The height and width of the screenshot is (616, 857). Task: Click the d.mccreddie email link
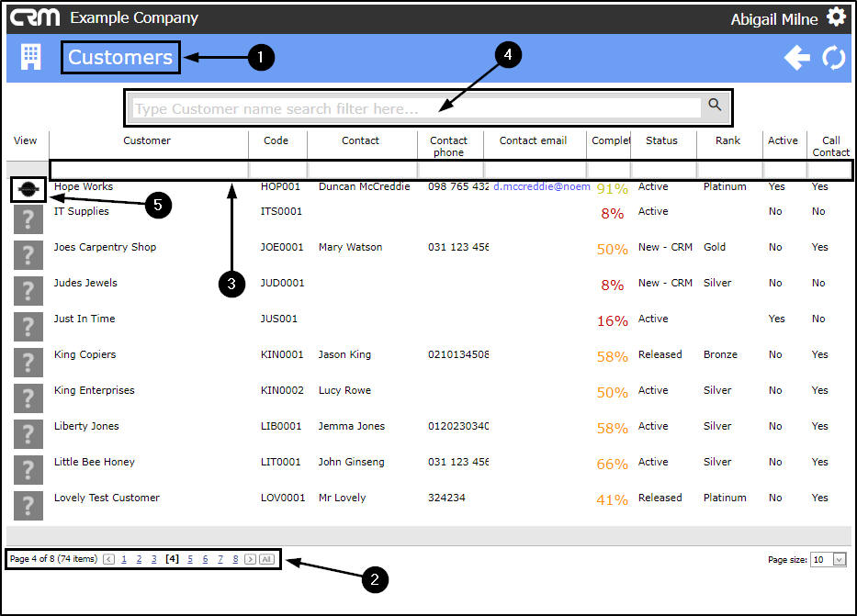(541, 186)
